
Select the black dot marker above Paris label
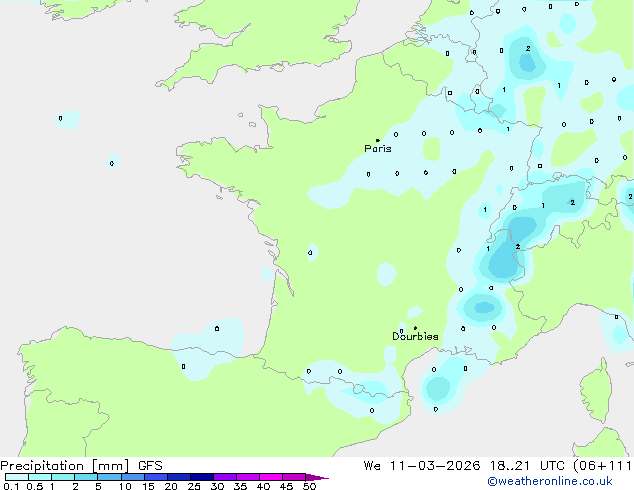[x=378, y=140]
